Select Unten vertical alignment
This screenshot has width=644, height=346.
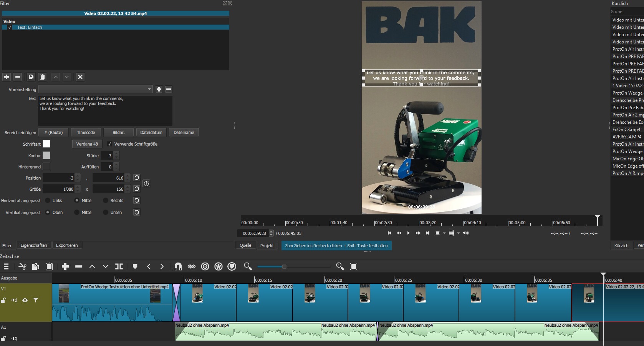click(106, 212)
